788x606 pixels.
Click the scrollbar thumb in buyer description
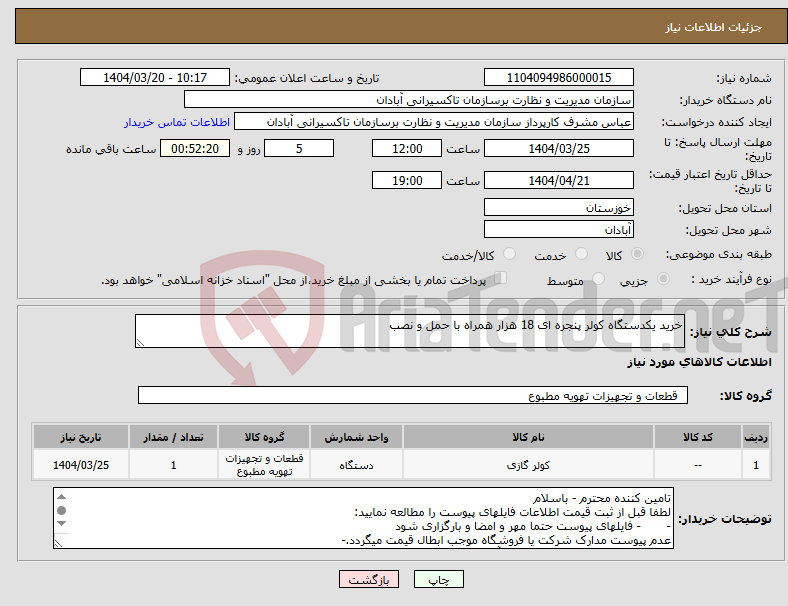click(x=61, y=511)
